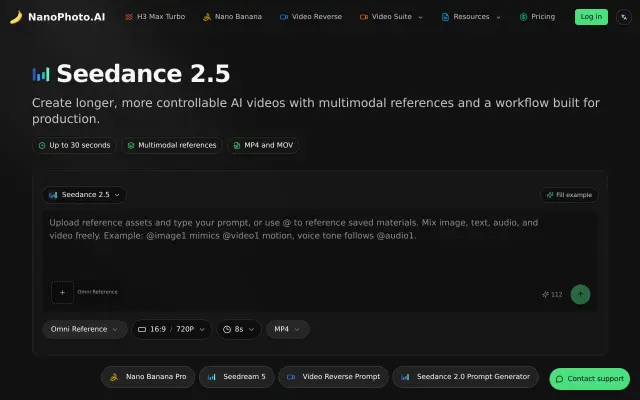The width and height of the screenshot is (640, 400).
Task: Click the language switcher icon
Action: pyautogui.click(x=624, y=17)
